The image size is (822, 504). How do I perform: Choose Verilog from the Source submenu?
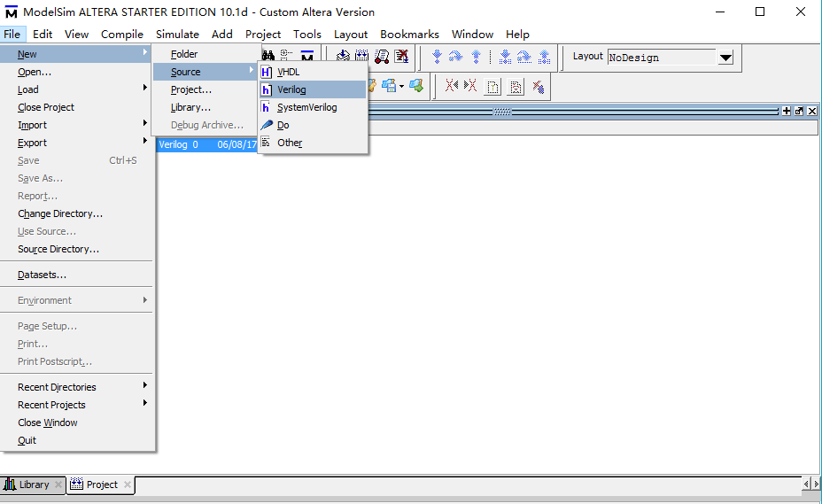tap(313, 89)
